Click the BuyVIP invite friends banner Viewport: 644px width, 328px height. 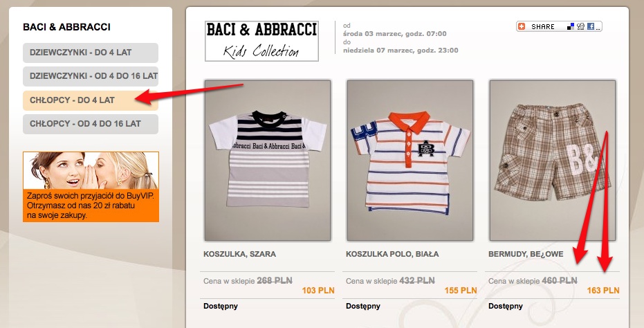click(91, 187)
